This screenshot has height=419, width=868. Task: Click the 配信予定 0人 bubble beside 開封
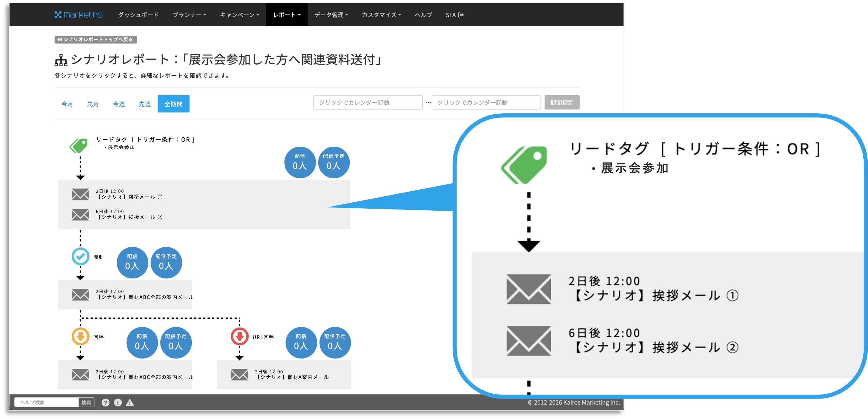tap(166, 262)
